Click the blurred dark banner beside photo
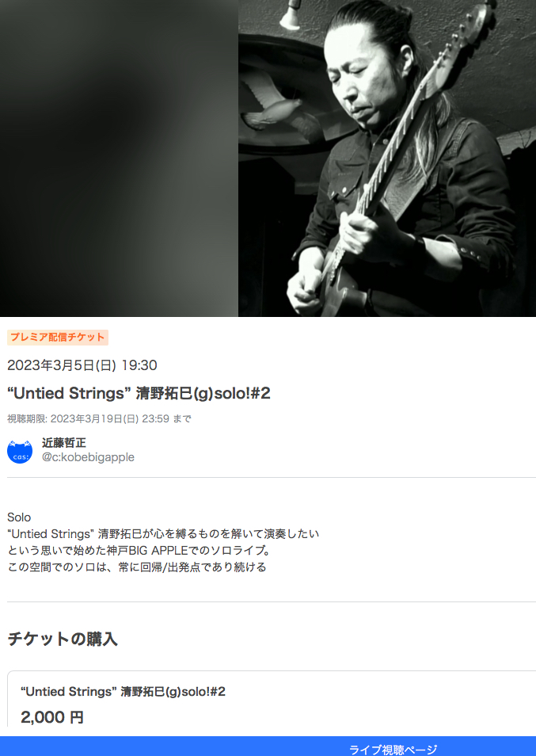Image resolution: width=536 pixels, height=756 pixels. 119,158
